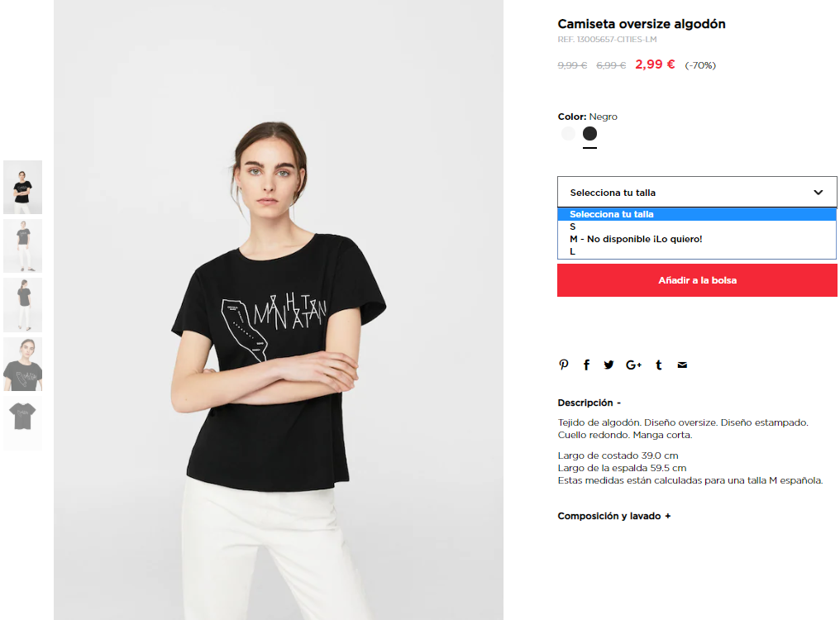
Task: View fourth thumbnail close-up of print
Action: coord(22,364)
